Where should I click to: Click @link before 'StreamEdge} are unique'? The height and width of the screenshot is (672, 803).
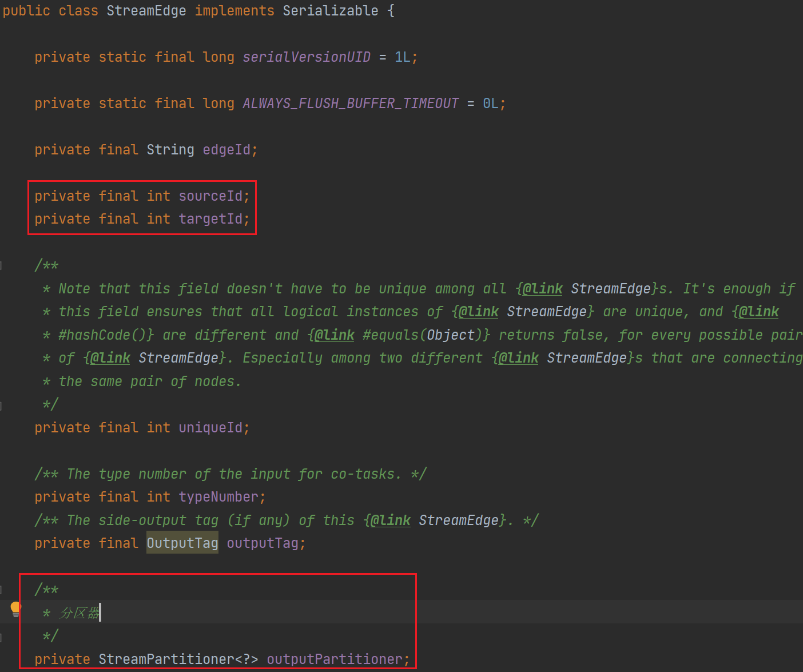tap(479, 312)
